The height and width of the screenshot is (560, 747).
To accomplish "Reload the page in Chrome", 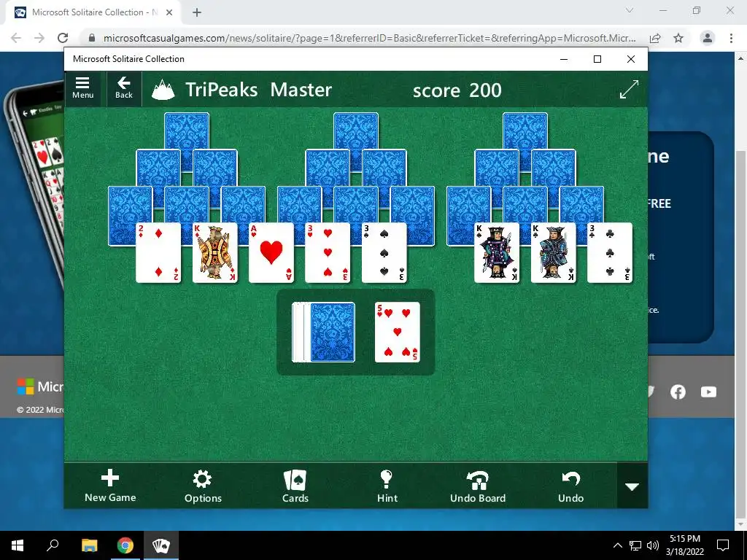I will click(x=63, y=38).
